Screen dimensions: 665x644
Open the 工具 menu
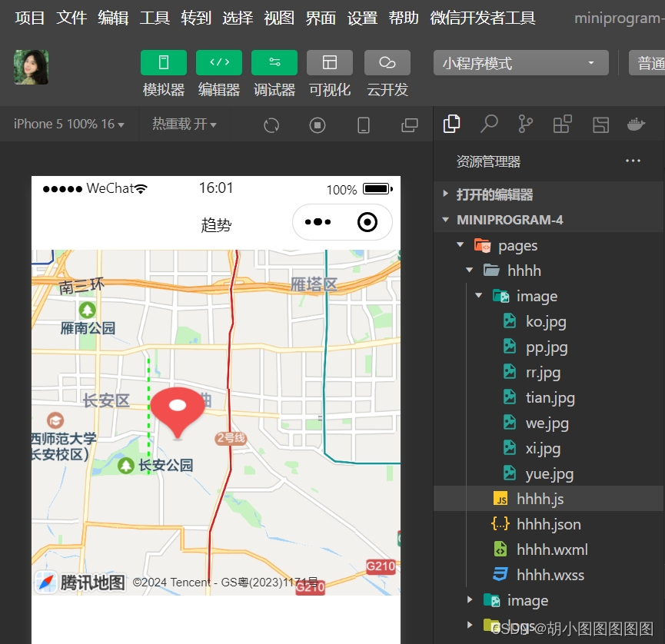(155, 18)
